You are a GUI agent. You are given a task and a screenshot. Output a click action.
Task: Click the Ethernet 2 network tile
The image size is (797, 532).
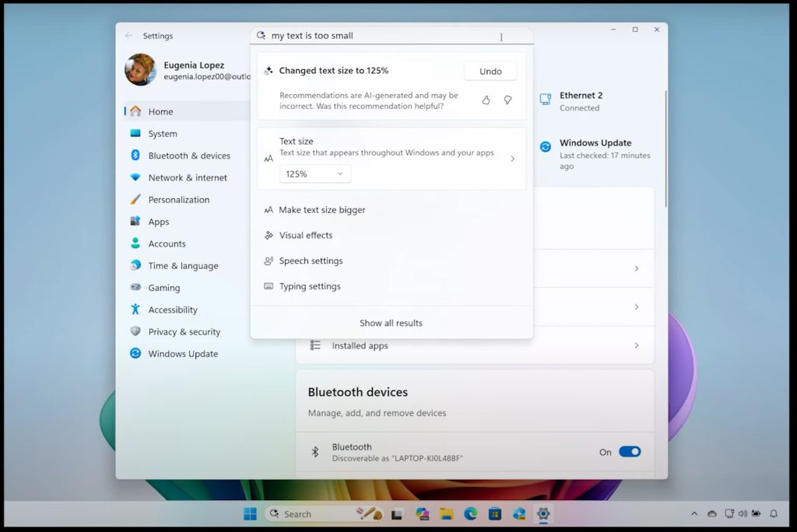click(x=580, y=101)
